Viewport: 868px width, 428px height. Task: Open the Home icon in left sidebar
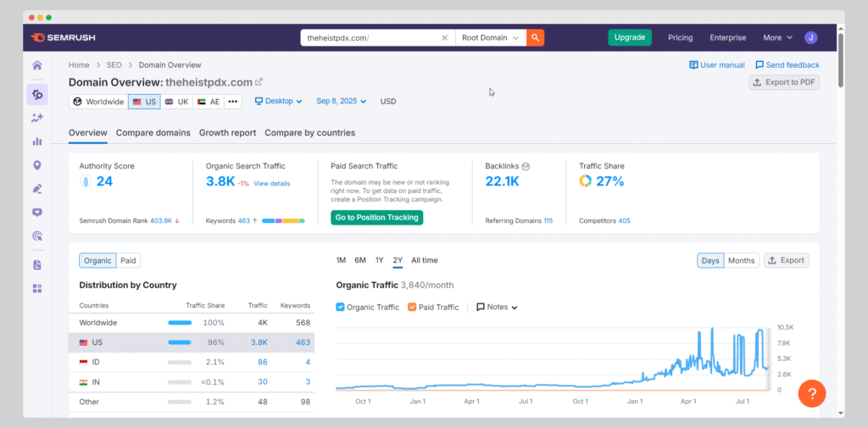[x=36, y=65]
